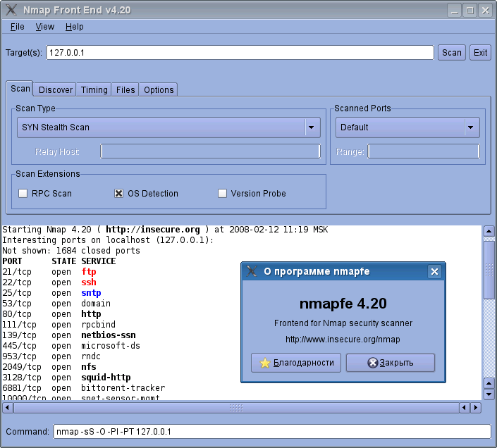
Task: Click the rndc service entry
Action: [x=91, y=356]
